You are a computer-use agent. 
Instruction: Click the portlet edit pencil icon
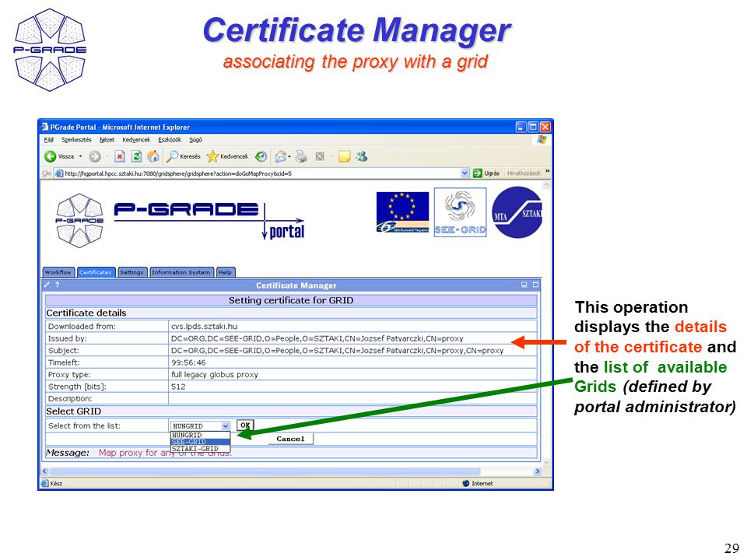[47, 285]
